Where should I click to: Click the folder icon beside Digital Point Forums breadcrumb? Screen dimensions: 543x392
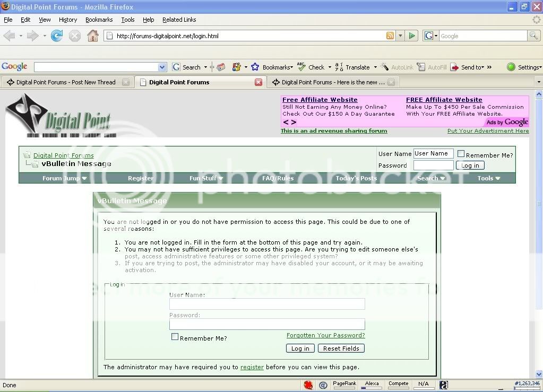27,155
